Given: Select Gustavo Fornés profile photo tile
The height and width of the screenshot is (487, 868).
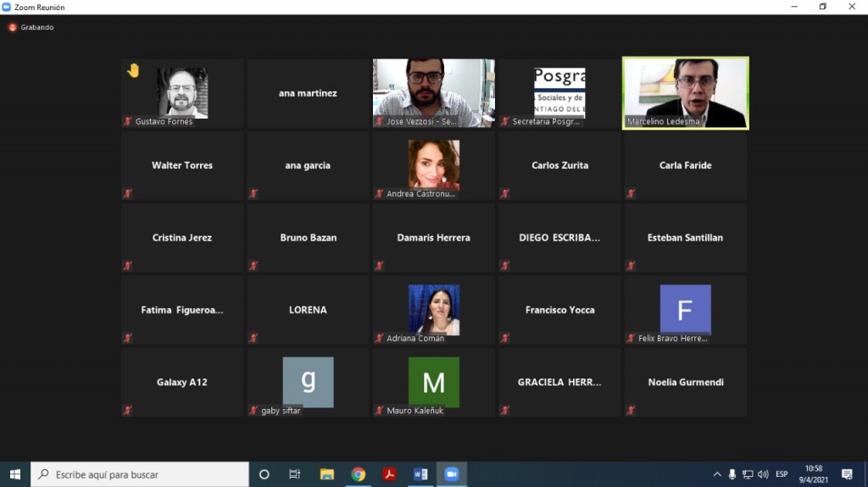Looking at the screenshot, I should [182, 93].
